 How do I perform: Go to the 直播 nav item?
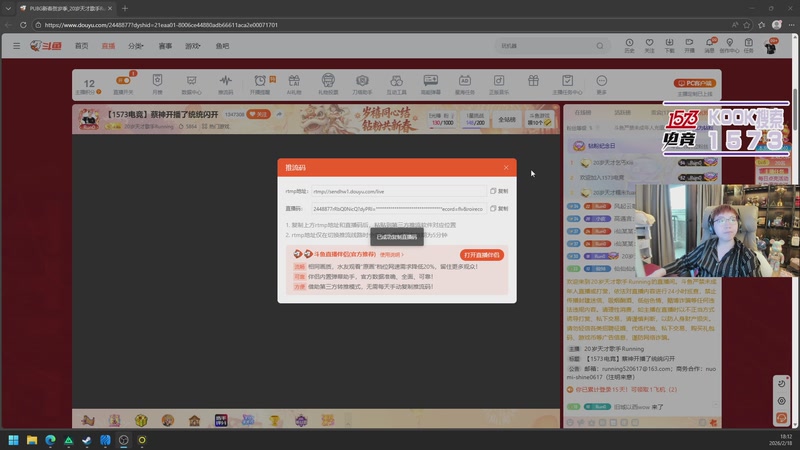(x=108, y=45)
